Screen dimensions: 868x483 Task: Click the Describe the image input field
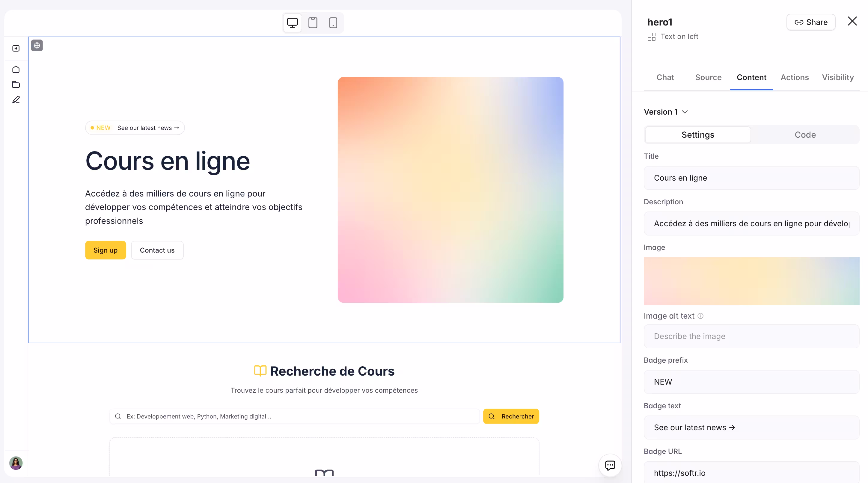coord(751,336)
